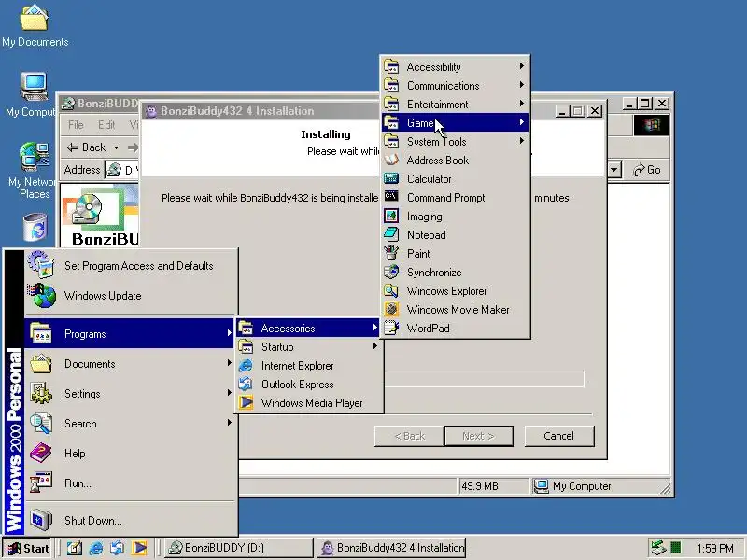Click the Outlook Express icon in Programs menu

click(x=246, y=384)
